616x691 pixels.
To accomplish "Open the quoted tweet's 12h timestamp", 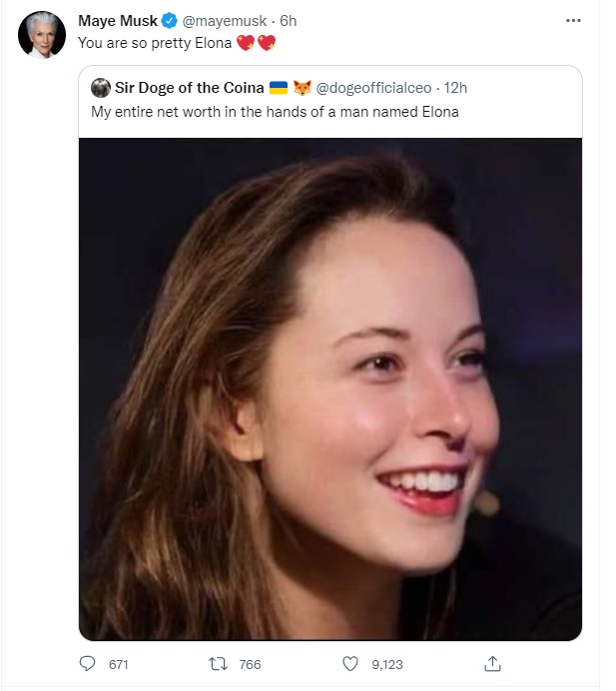I will (455, 88).
